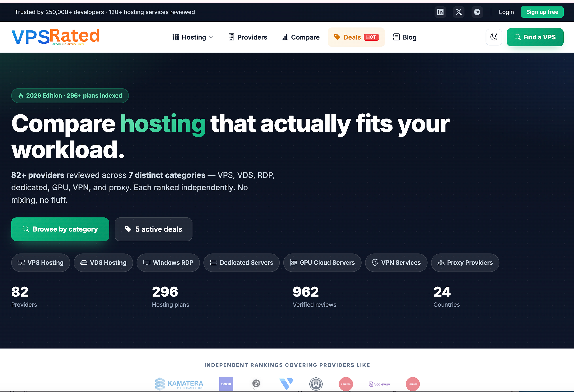Select the Windows RDP category chip
The image size is (574, 392).
[168, 263]
